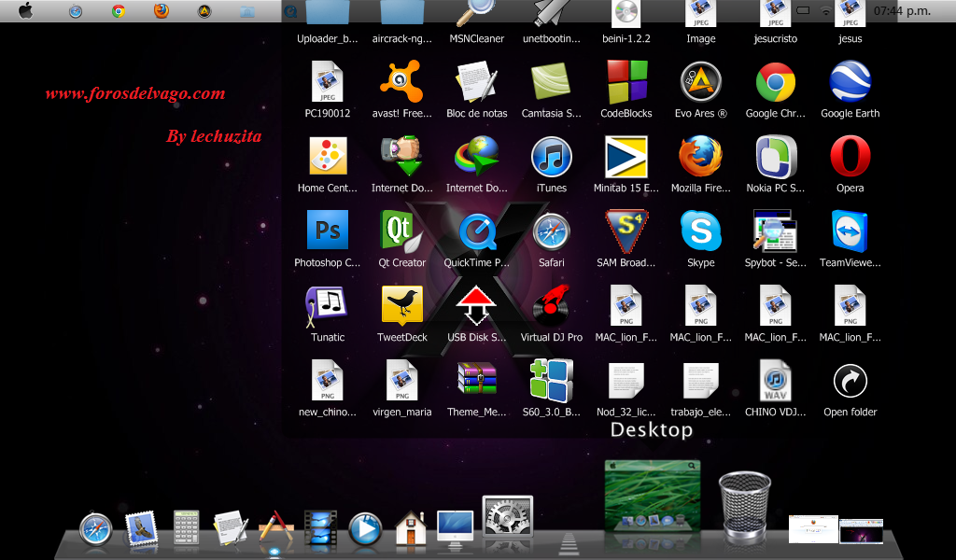Launch Skype
Image resolution: width=956 pixels, height=560 pixels.
click(x=700, y=231)
